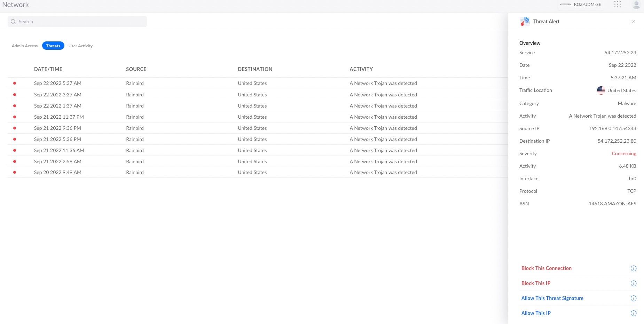Click the Threat Alert shield icon
This screenshot has width=644, height=324.
pos(525,22)
